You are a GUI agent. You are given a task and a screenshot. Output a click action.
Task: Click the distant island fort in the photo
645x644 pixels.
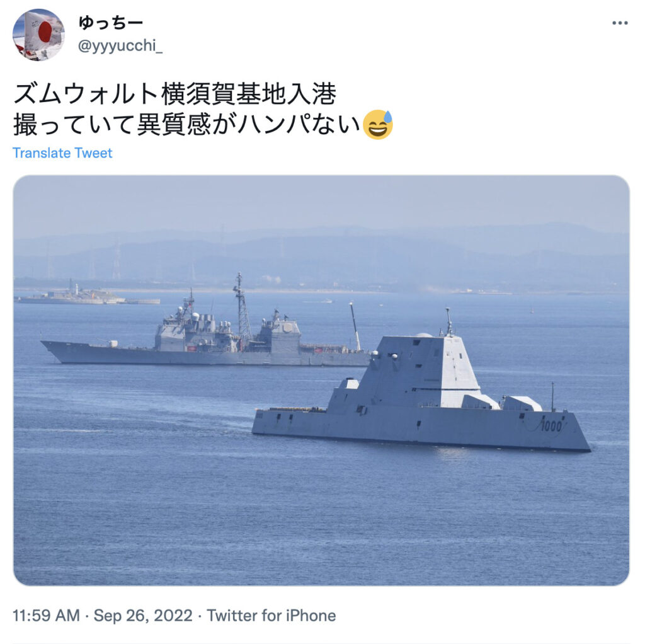click(87, 295)
